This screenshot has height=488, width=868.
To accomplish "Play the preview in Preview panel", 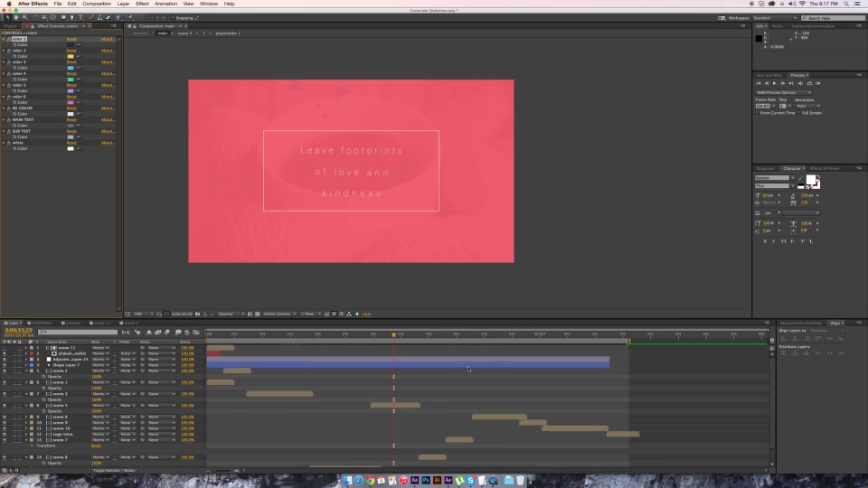I will [x=775, y=83].
